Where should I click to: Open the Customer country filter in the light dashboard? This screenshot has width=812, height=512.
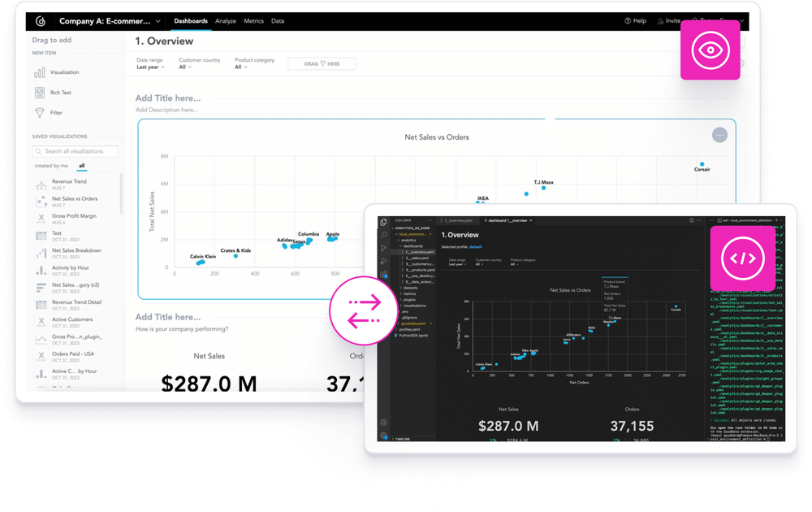tap(200, 63)
